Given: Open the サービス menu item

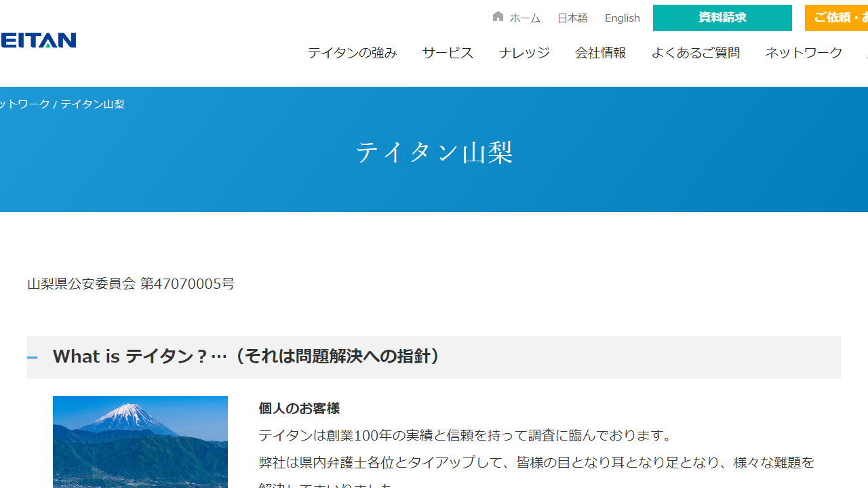Looking at the screenshot, I should click(x=447, y=53).
